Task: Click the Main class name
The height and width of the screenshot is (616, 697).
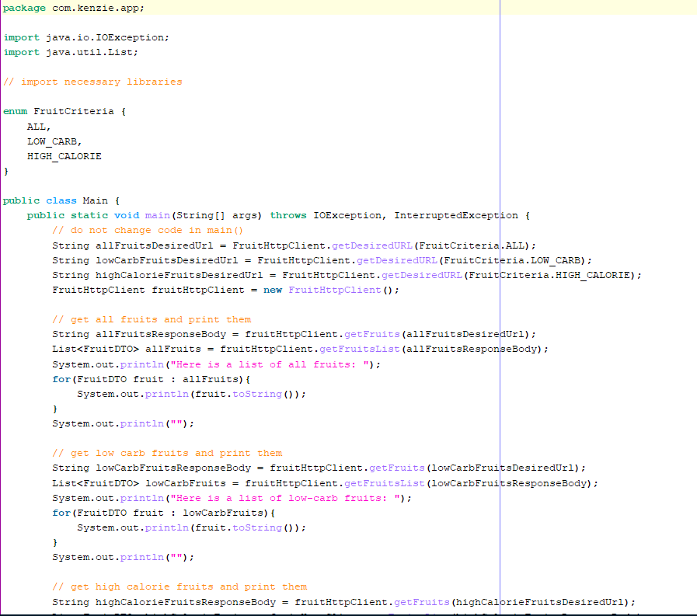Action: tap(93, 200)
